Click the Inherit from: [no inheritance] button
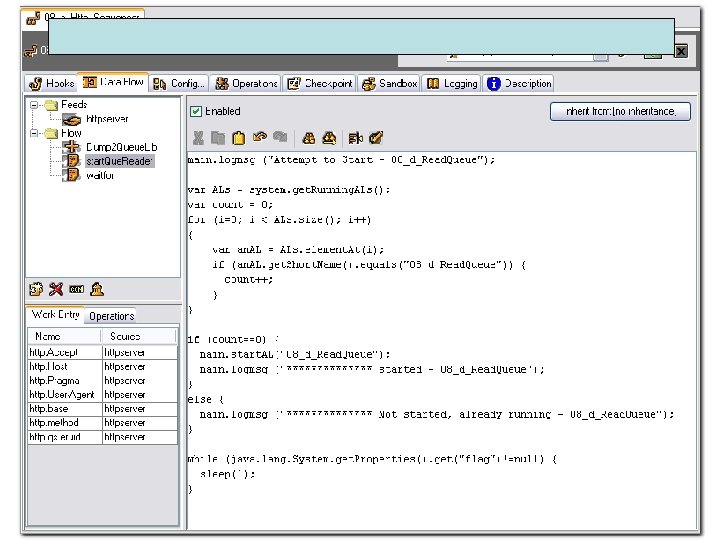720x540 pixels. 620,112
